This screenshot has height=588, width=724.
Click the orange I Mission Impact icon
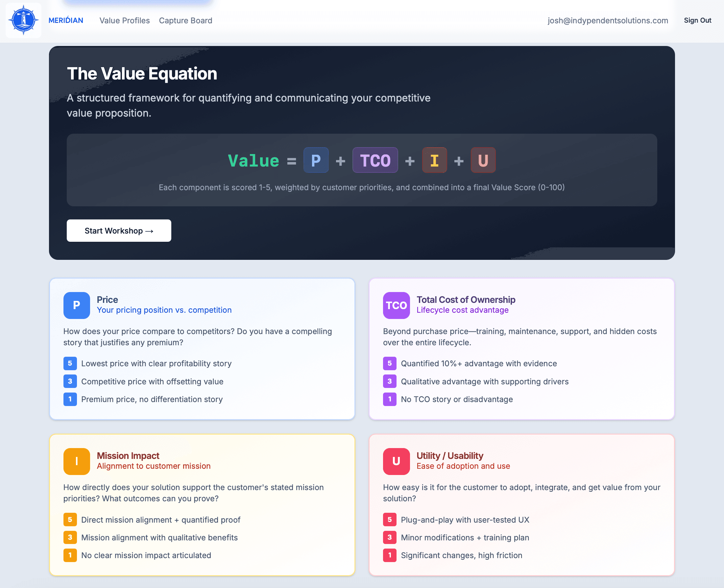pyautogui.click(x=77, y=461)
